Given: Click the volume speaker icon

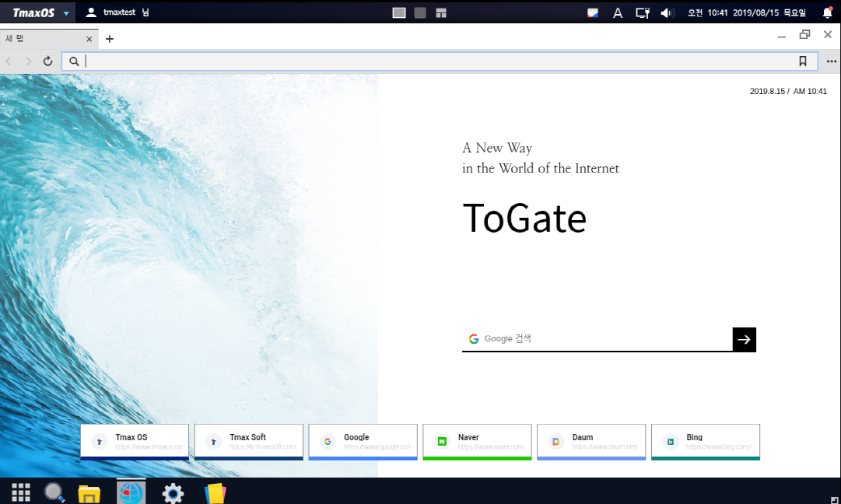Looking at the screenshot, I should [x=666, y=12].
